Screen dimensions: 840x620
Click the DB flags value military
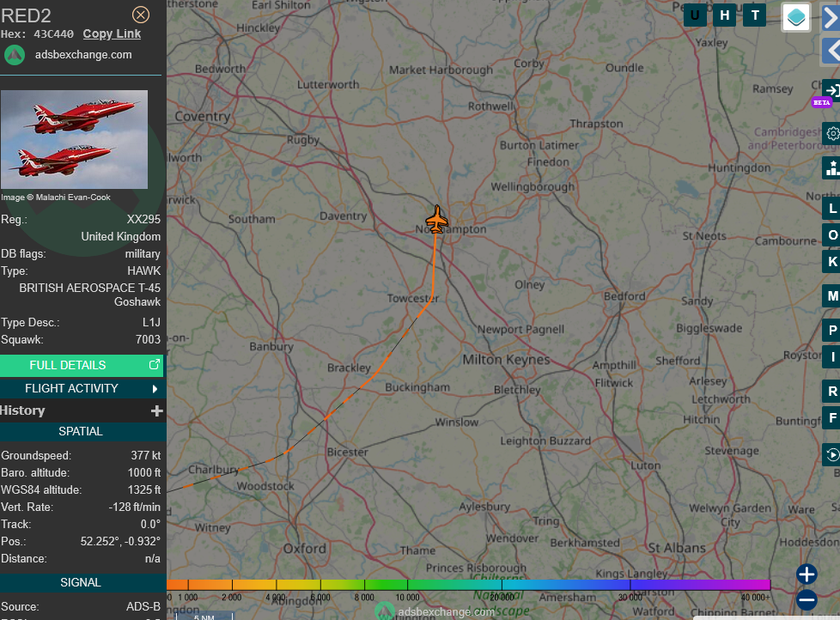[x=143, y=254]
